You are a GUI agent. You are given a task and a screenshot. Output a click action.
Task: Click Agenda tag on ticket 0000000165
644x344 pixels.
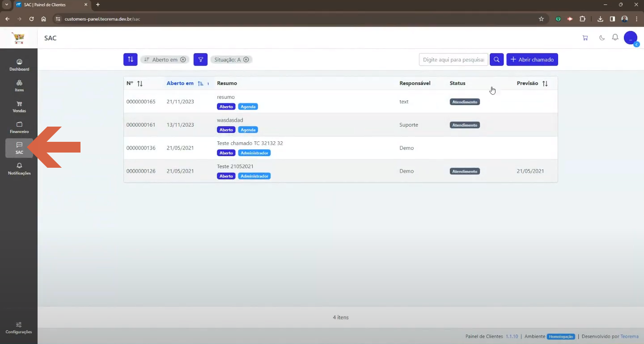click(x=248, y=107)
